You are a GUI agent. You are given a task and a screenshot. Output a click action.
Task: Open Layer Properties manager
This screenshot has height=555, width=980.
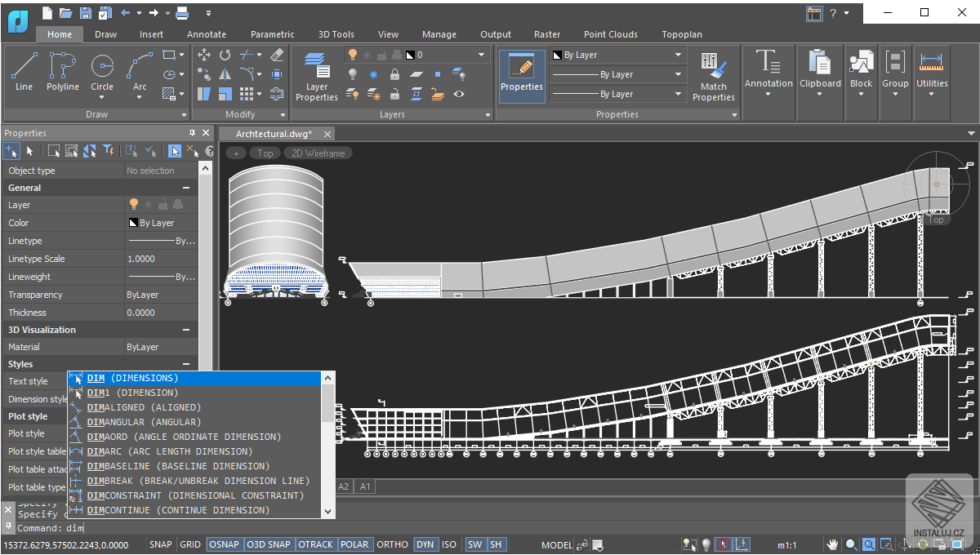point(317,76)
